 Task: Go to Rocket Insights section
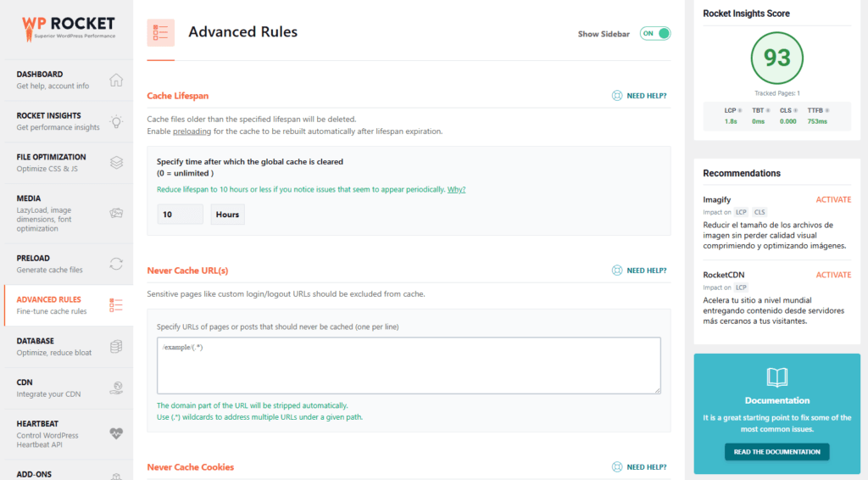click(69, 121)
